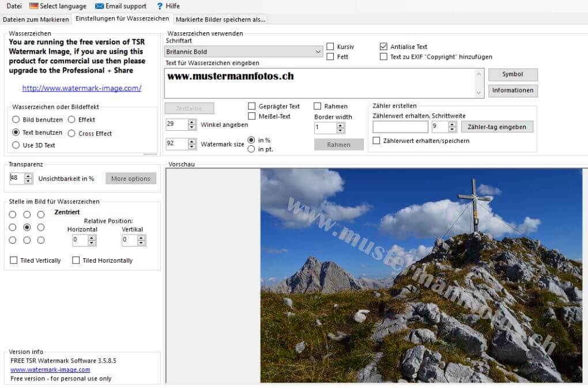Click the envelope icon for Email support
The height and width of the screenshot is (389, 588).
pos(100,6)
